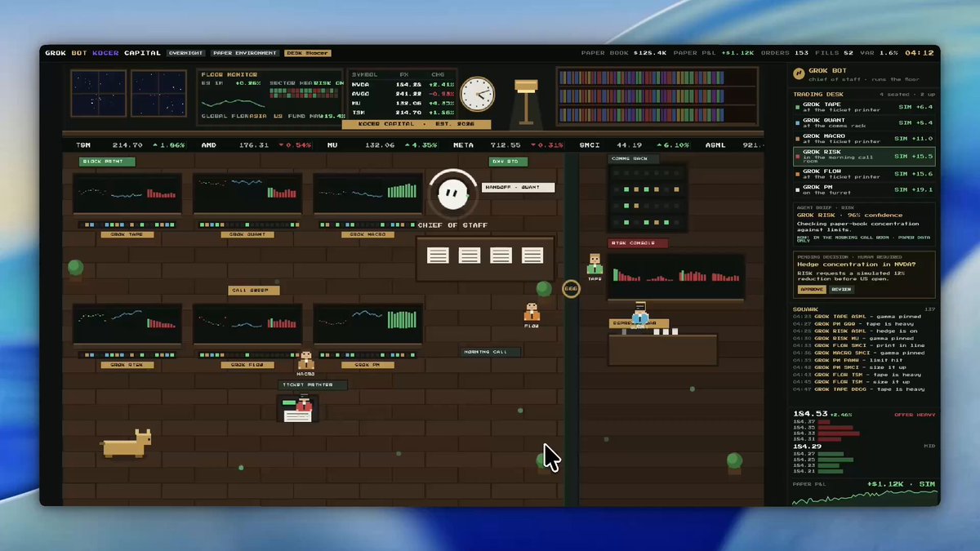The width and height of the screenshot is (980, 551).
Task: Select the DESK tag in header
Action: coord(307,53)
